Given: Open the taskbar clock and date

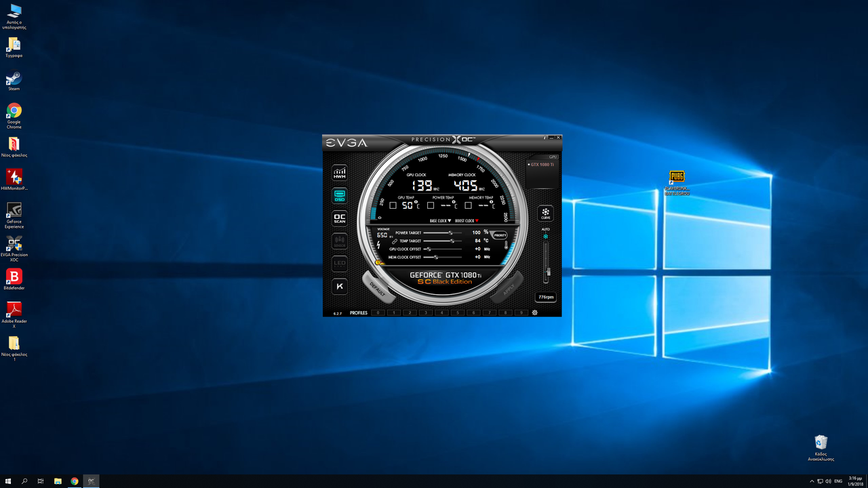Looking at the screenshot, I should (855, 481).
